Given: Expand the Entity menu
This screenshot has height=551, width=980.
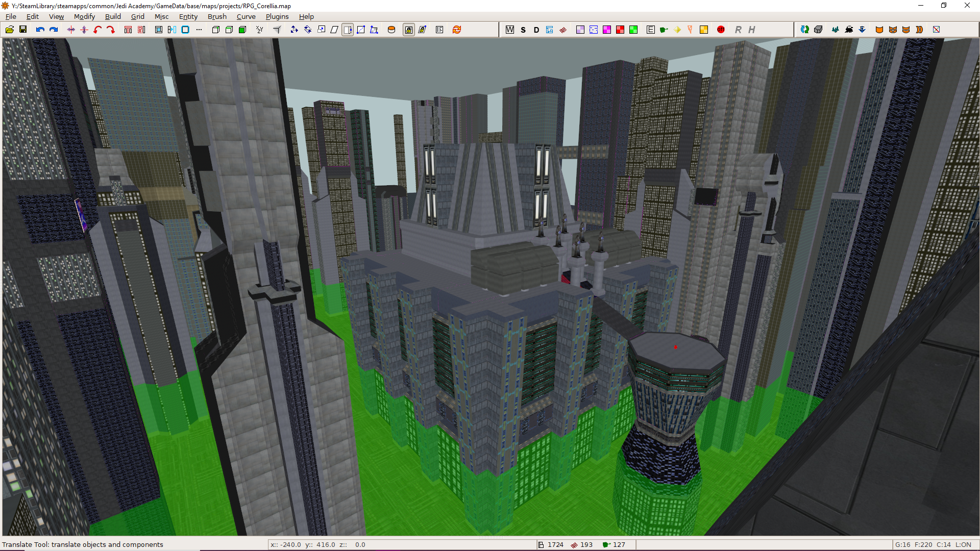Looking at the screenshot, I should [188, 16].
